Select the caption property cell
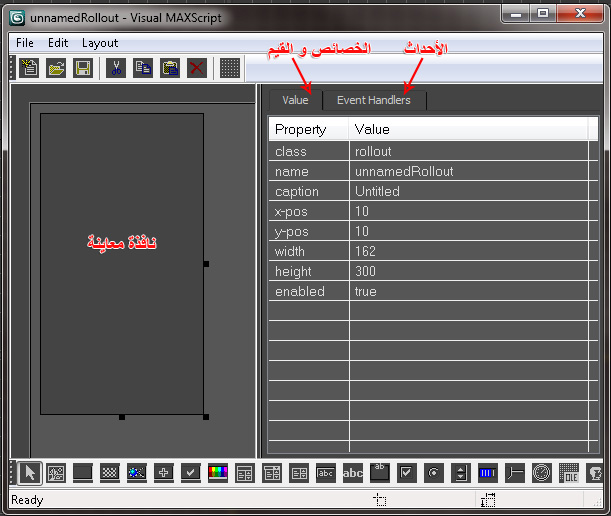Screen dimensions: 611x516 (x=309, y=191)
